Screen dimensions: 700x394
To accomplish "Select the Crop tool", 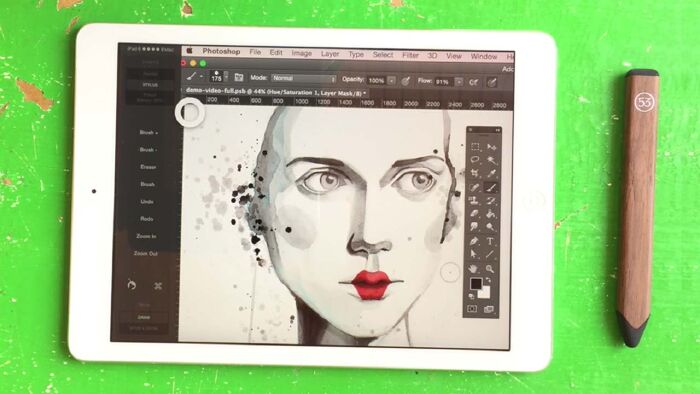I will pyautogui.click(x=475, y=173).
